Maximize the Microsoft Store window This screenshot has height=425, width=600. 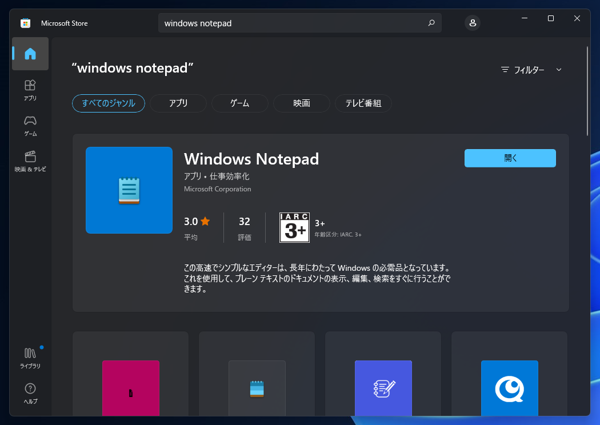click(551, 18)
